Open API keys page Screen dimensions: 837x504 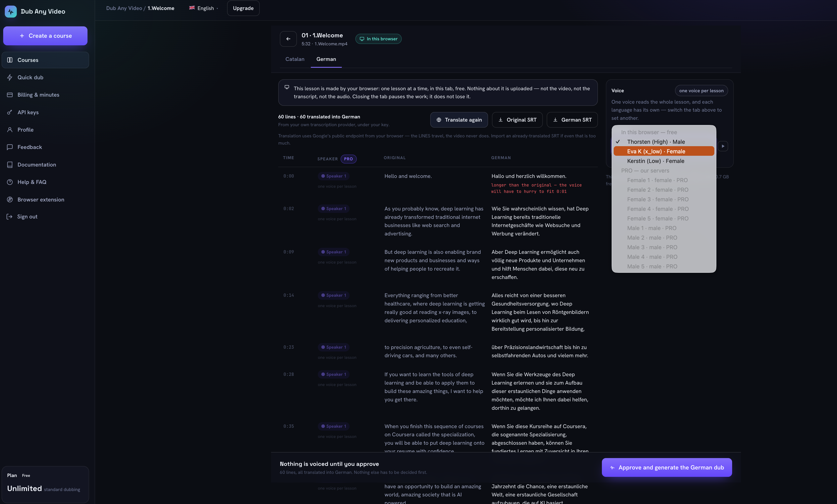pyautogui.click(x=45, y=112)
